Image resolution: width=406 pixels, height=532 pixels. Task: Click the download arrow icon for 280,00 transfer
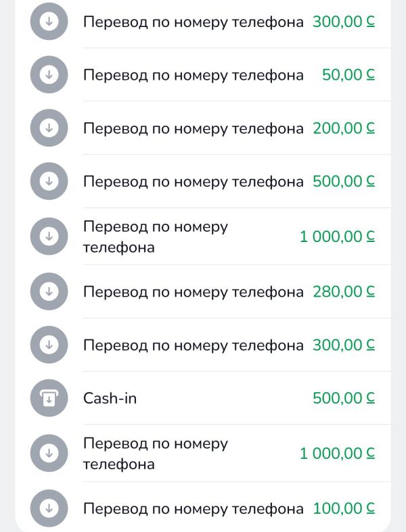tap(49, 291)
